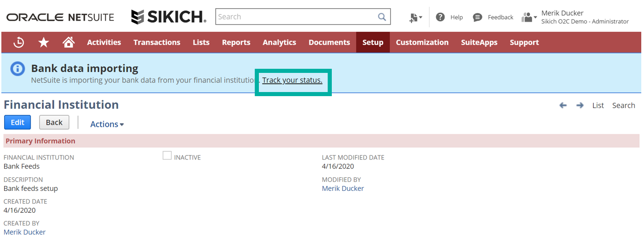Open the Transactions menu
The image size is (644, 241).
click(x=157, y=42)
